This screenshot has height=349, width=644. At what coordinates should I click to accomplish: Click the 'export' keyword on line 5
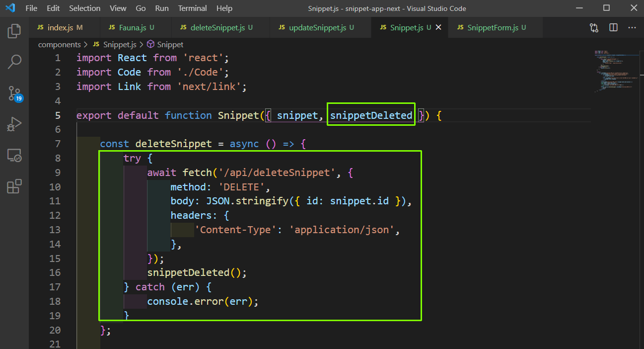click(x=94, y=115)
